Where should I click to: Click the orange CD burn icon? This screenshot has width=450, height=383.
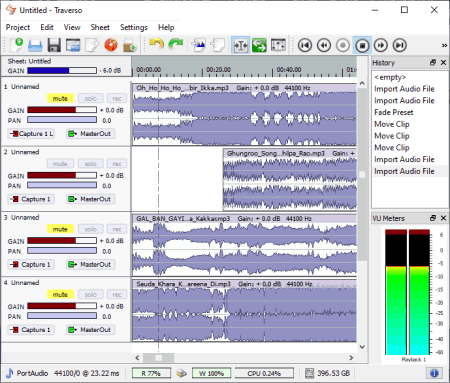(111, 45)
